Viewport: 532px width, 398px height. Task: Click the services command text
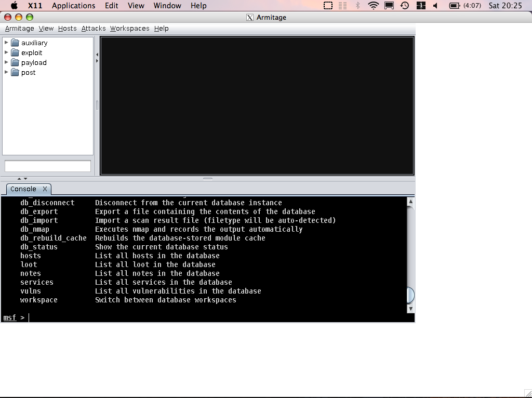[37, 282]
